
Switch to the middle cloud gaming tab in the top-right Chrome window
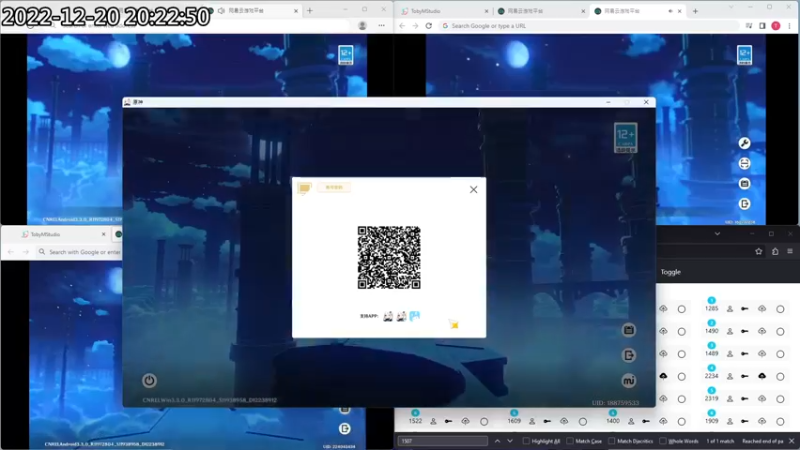click(540, 11)
